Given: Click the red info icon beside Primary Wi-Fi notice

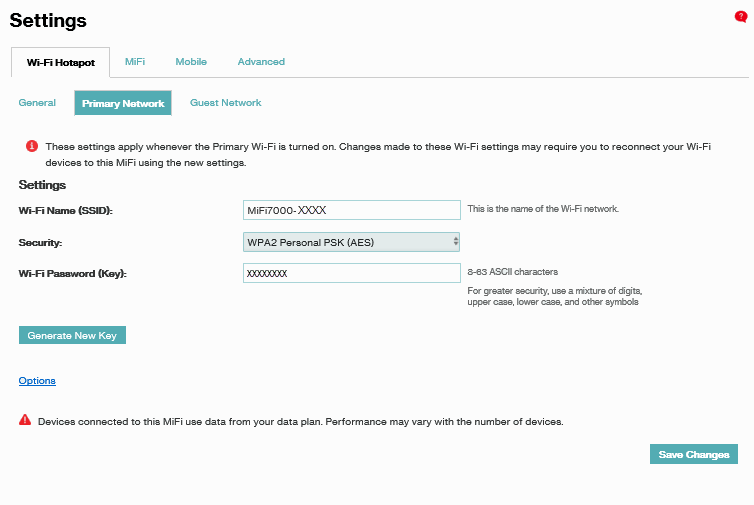Looking at the screenshot, I should (x=32, y=147).
